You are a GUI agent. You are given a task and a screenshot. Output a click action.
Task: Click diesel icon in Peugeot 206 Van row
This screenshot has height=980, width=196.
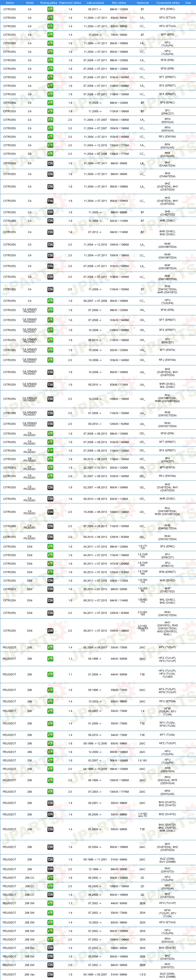tap(50, 975)
